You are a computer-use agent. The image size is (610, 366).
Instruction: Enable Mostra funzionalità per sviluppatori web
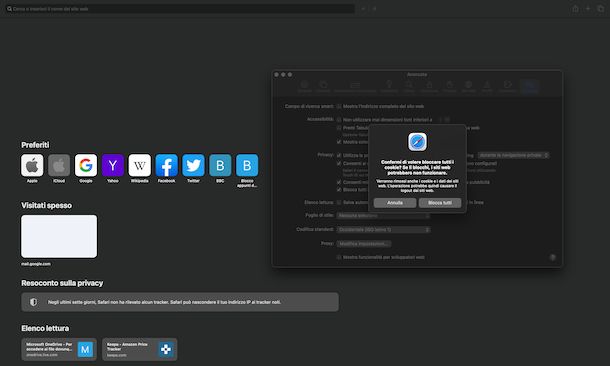(x=339, y=257)
